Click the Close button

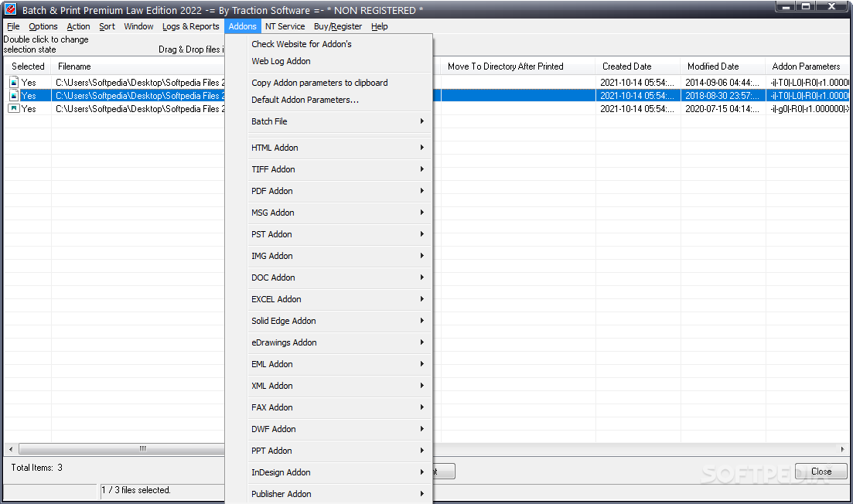[x=821, y=472]
